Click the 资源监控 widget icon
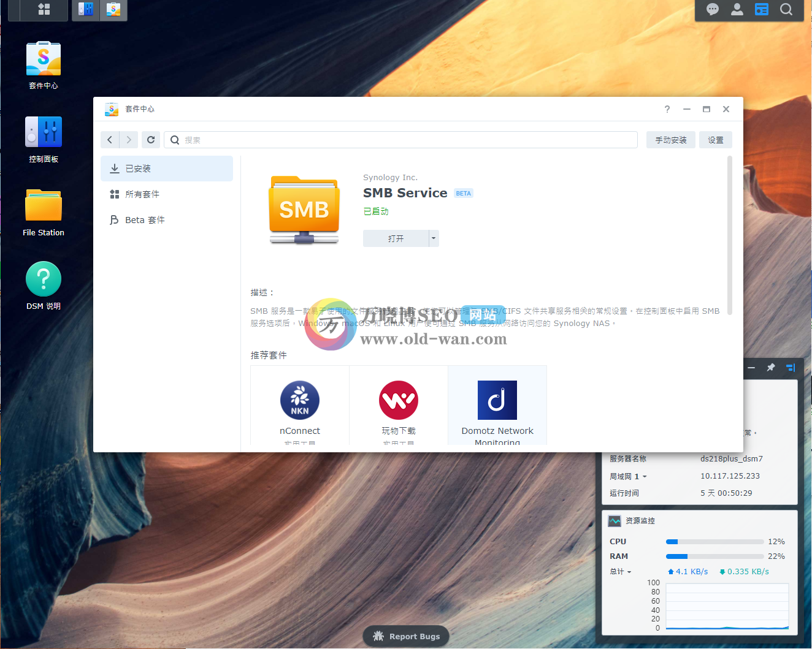This screenshot has height=649, width=812. point(615,521)
